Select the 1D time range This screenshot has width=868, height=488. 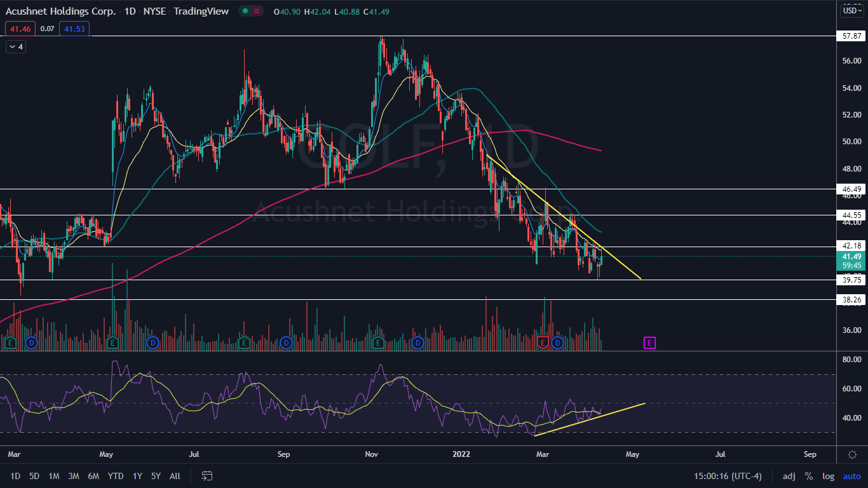click(x=15, y=476)
